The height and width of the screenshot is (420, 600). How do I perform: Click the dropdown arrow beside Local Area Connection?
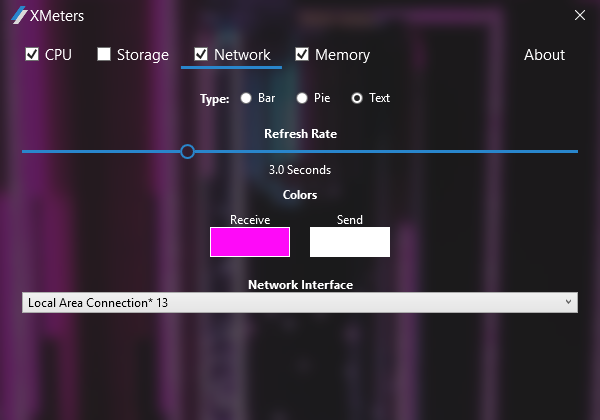pos(568,302)
